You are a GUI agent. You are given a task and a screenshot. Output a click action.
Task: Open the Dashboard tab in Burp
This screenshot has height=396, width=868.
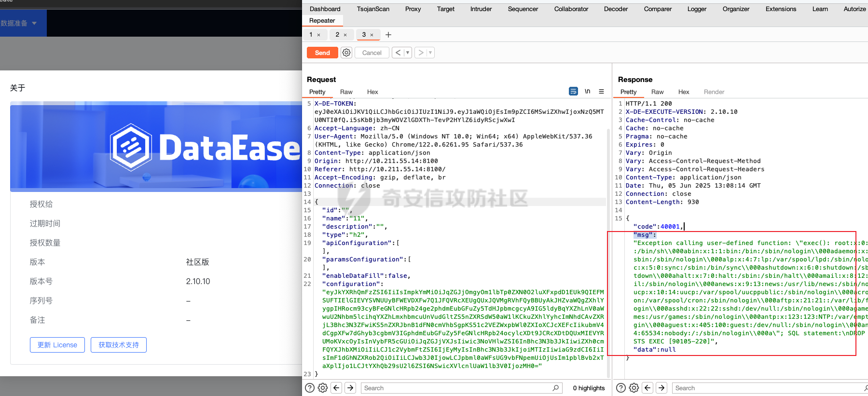[325, 9]
